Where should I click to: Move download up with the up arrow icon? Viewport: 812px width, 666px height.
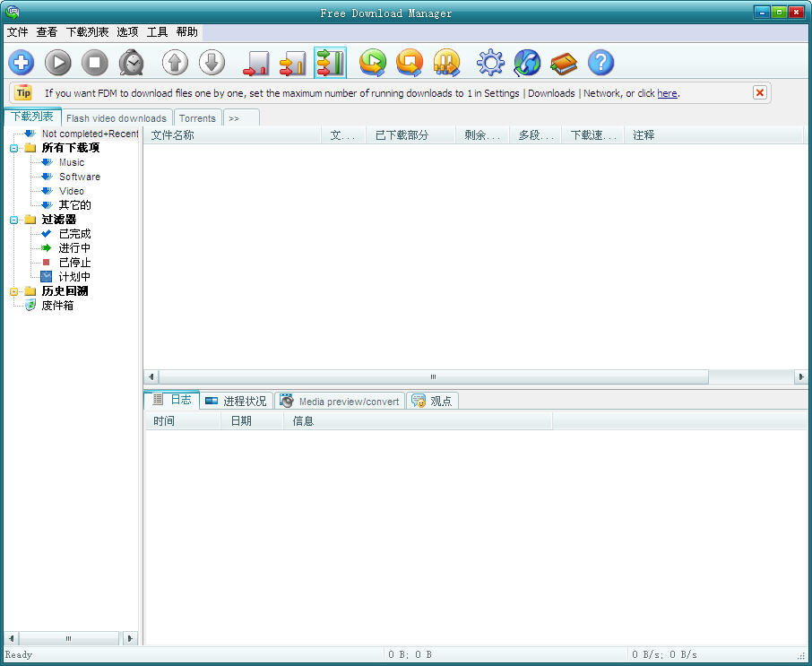[x=175, y=63]
